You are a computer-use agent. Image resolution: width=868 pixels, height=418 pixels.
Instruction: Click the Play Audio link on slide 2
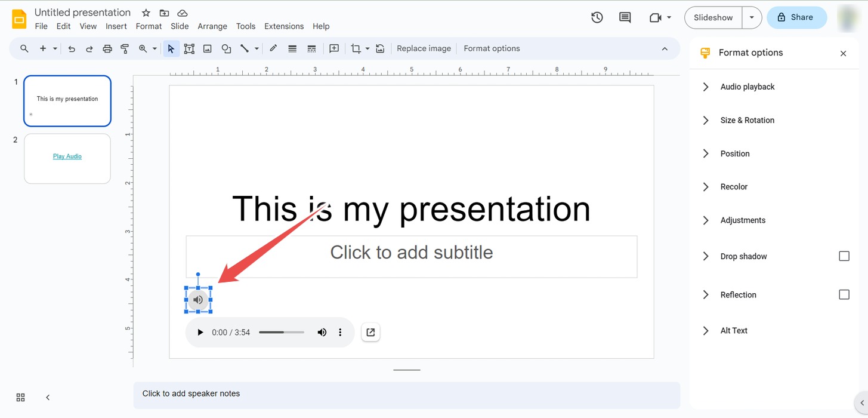pyautogui.click(x=67, y=156)
